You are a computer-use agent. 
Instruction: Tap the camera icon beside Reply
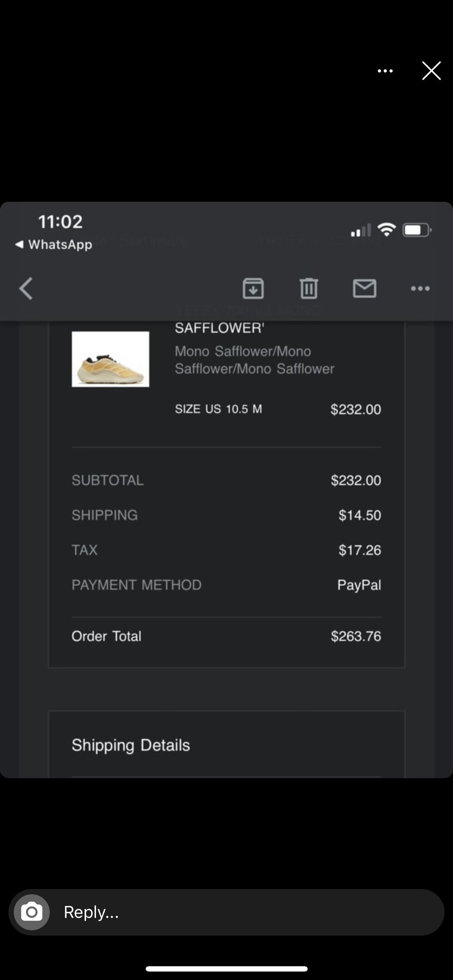31,912
